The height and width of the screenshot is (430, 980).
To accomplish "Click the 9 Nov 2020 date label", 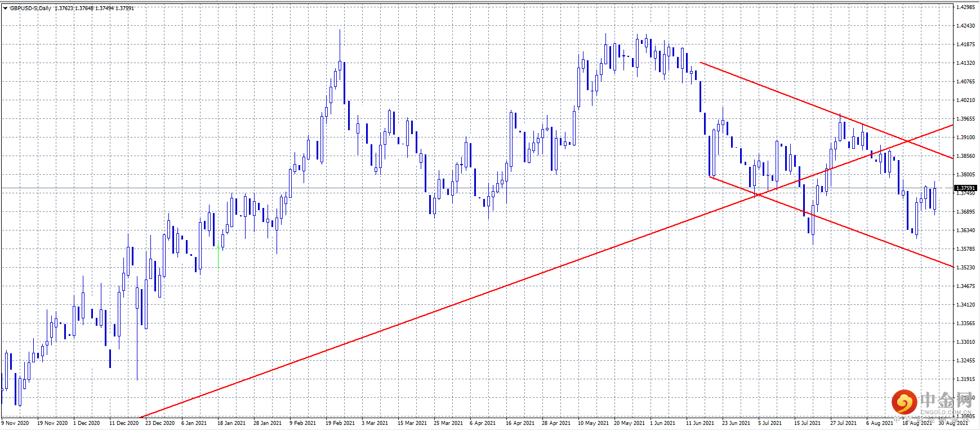I will [15, 423].
